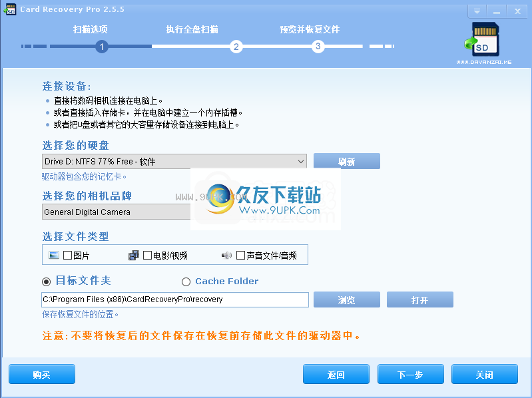Enable the 声音文件/音频 checkbox
The height and width of the screenshot is (398, 532).
click(240, 255)
